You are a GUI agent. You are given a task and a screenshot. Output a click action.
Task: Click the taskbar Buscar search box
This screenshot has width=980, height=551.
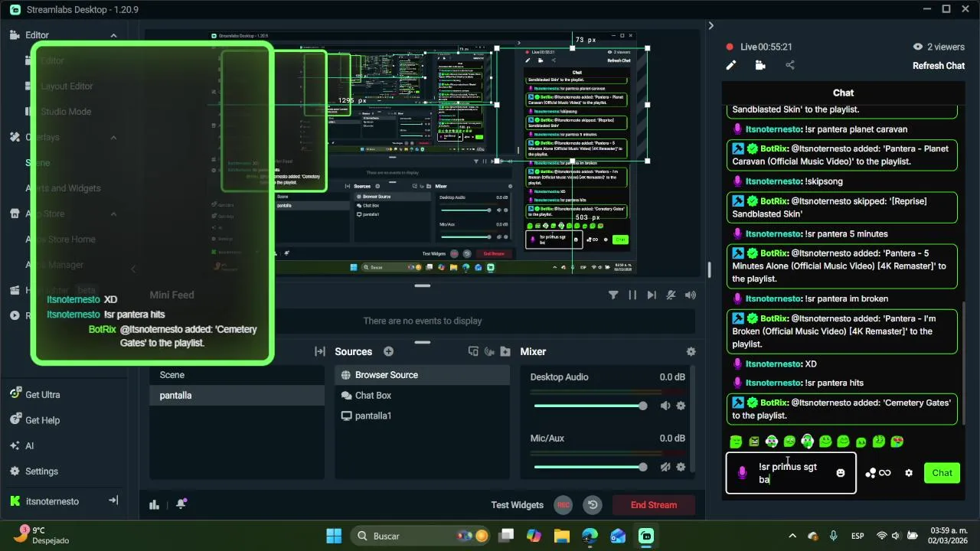[421, 536]
